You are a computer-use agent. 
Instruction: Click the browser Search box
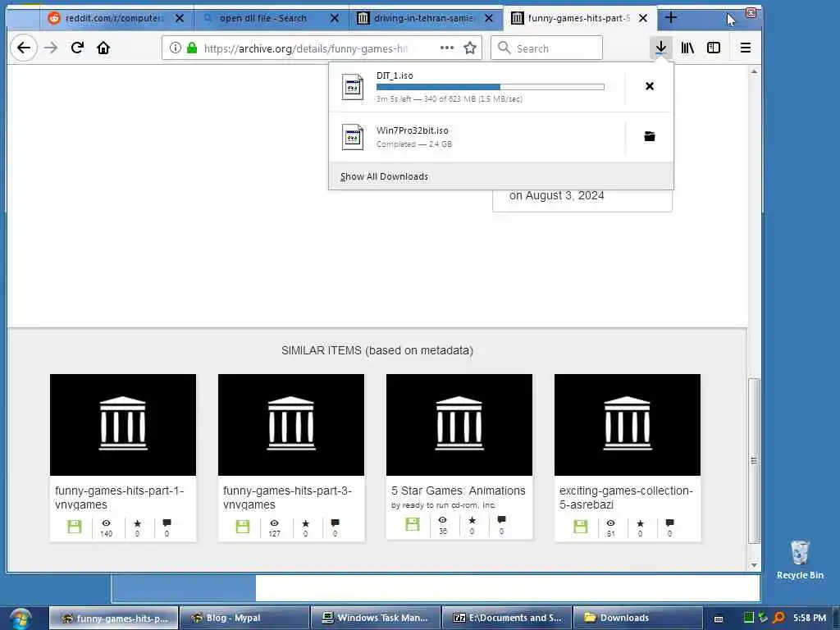546,48
